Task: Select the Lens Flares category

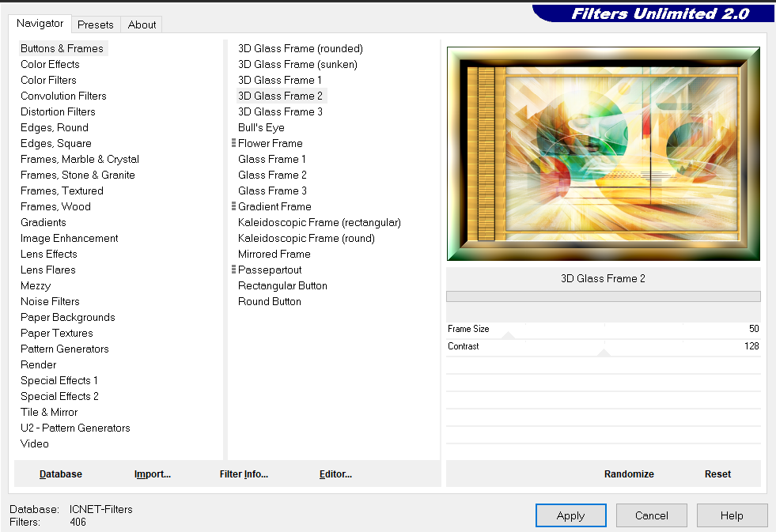Action: [48, 270]
